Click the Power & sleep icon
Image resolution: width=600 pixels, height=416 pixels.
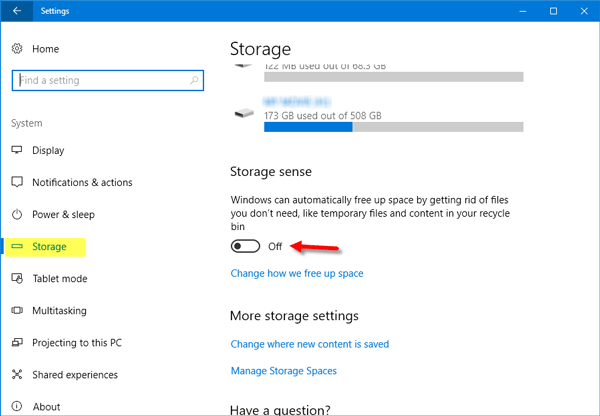click(17, 214)
